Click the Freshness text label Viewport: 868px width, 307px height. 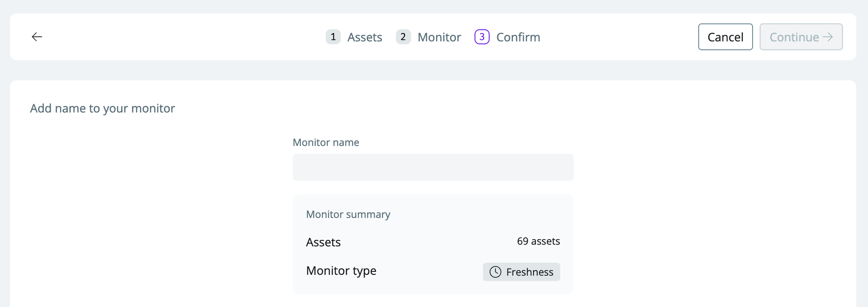click(x=529, y=272)
